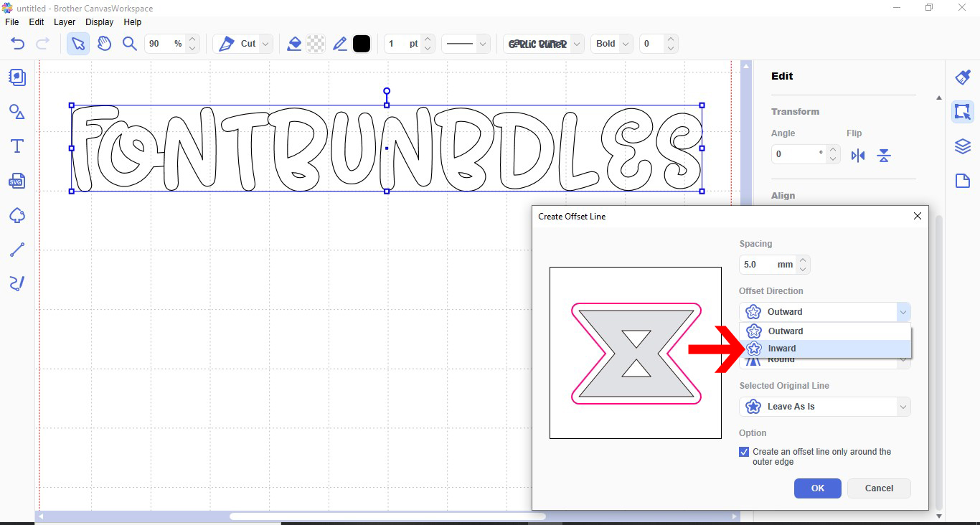This screenshot has width=980, height=525.
Task: Decrease the Spacing value with down arrow
Action: point(804,270)
